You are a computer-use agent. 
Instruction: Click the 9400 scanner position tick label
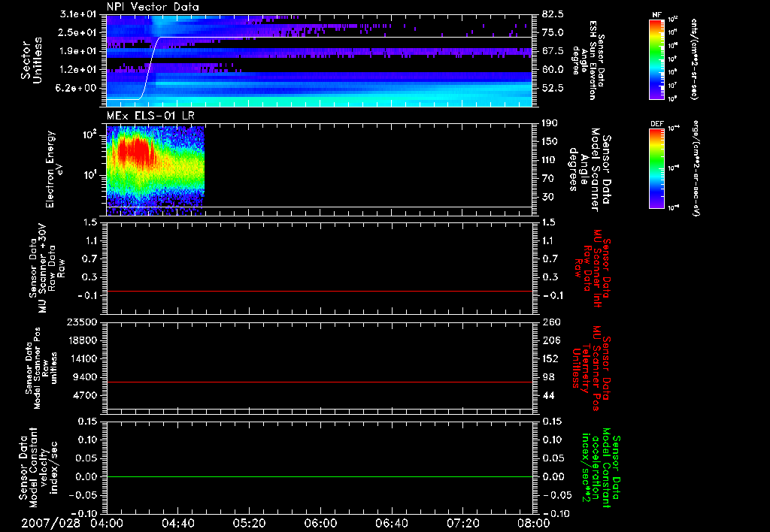point(85,377)
